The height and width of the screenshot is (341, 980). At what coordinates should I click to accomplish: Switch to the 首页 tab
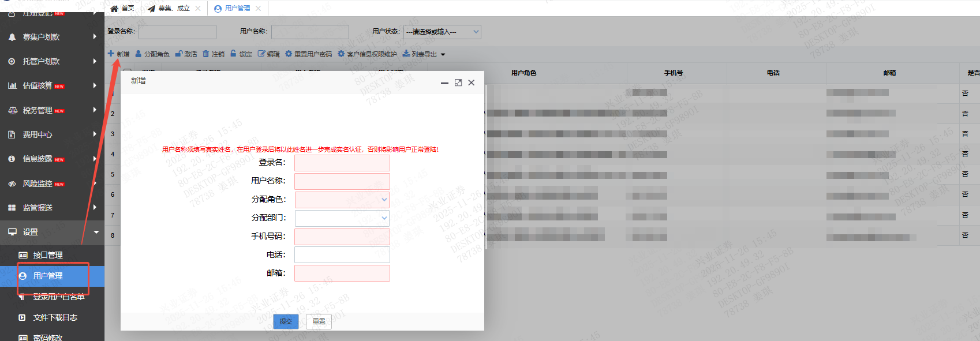pos(122,8)
